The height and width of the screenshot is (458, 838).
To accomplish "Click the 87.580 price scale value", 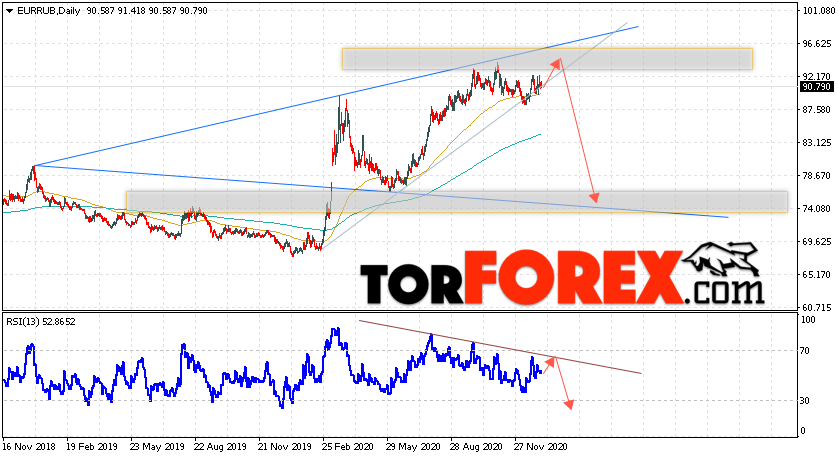I will pyautogui.click(x=818, y=110).
